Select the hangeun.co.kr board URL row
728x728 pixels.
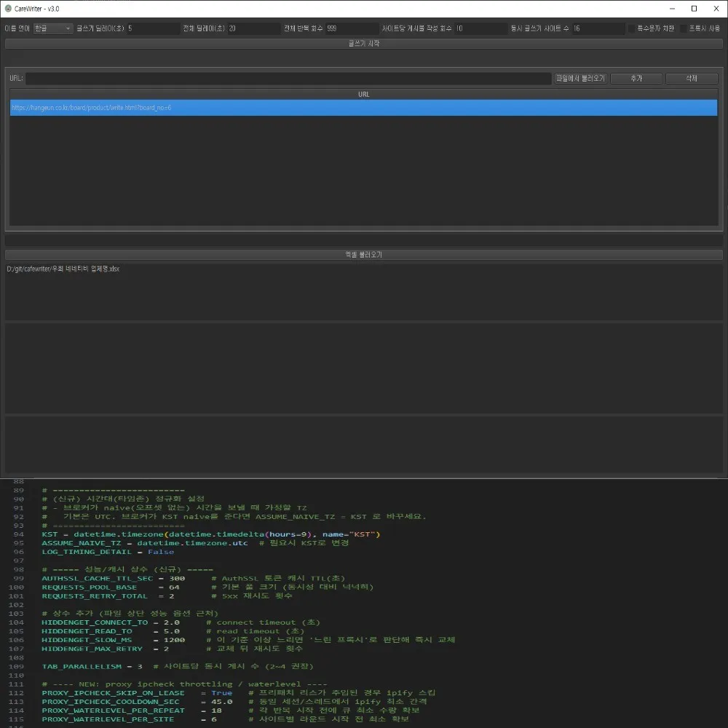point(363,108)
